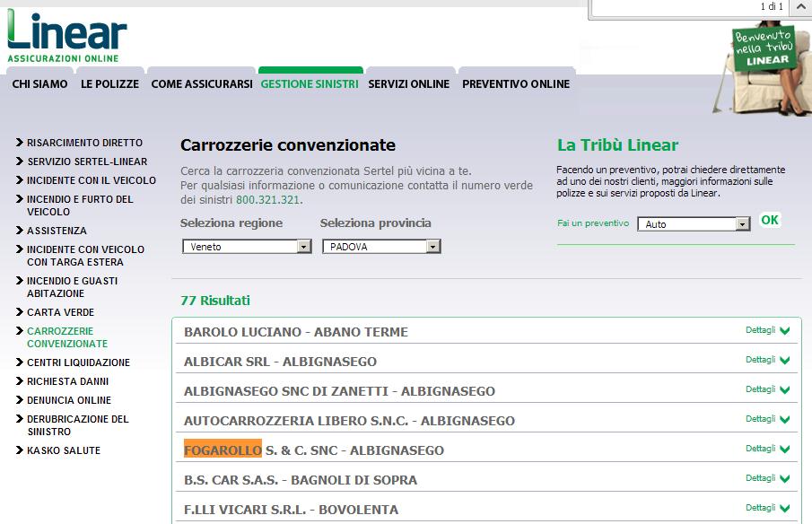812x524 pixels.
Task: Open the LE POLIZZE tab
Action: tap(109, 83)
